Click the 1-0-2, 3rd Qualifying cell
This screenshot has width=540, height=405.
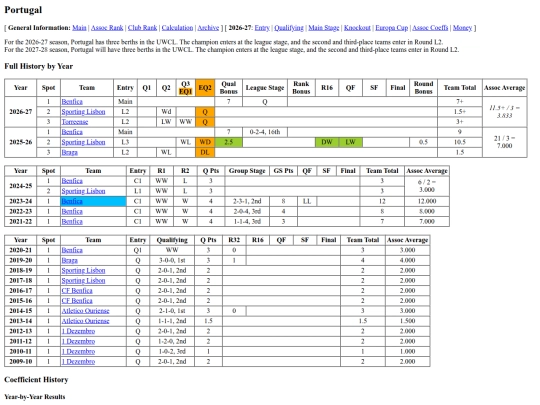pyautogui.click(x=172, y=352)
